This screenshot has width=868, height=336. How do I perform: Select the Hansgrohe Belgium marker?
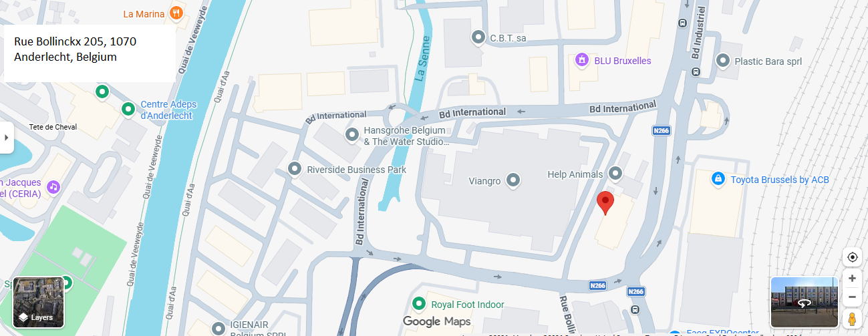352,135
